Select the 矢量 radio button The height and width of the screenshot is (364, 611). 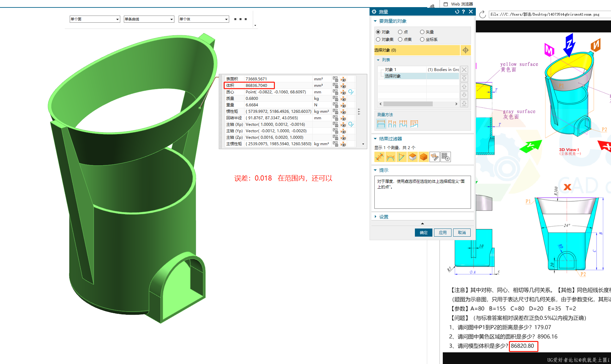pos(422,32)
